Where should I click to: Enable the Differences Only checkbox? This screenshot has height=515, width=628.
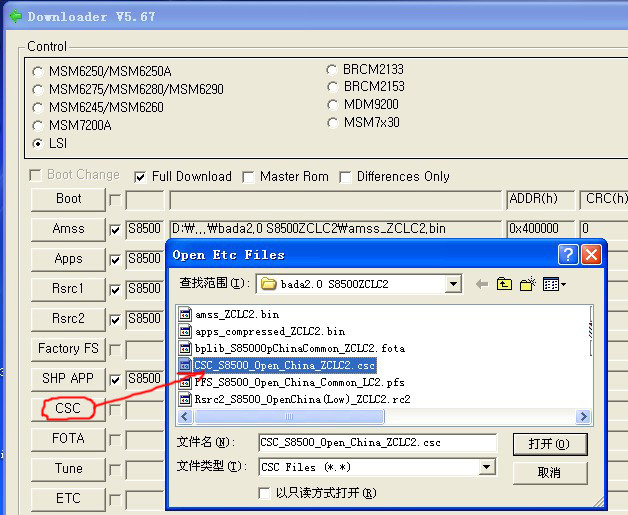(345, 177)
